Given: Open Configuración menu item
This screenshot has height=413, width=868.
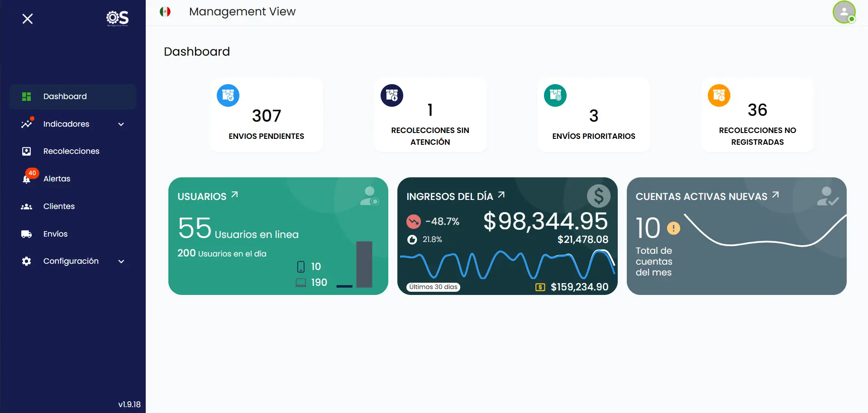Looking at the screenshot, I should (73, 261).
